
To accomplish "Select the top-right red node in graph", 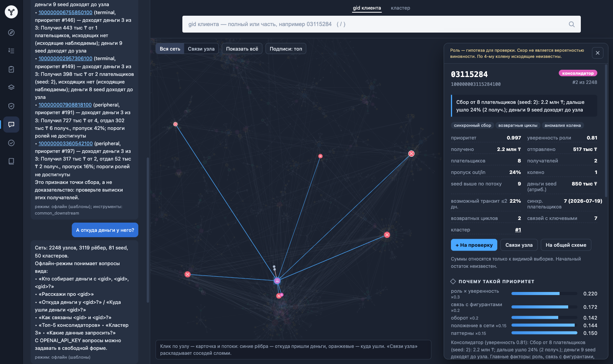I will (x=411, y=154).
